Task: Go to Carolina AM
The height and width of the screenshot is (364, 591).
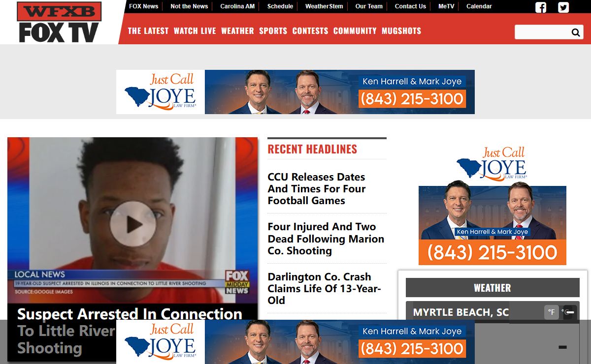Action: coord(237,6)
